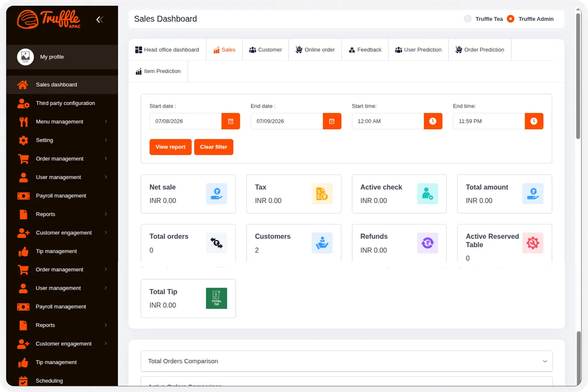Open calendar picker for End date
588x392 pixels.
tap(332, 121)
